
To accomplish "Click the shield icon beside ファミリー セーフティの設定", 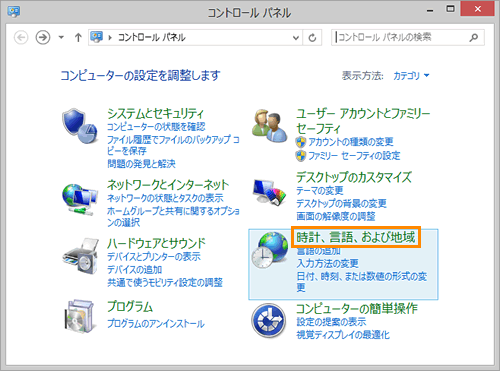I will [x=301, y=156].
